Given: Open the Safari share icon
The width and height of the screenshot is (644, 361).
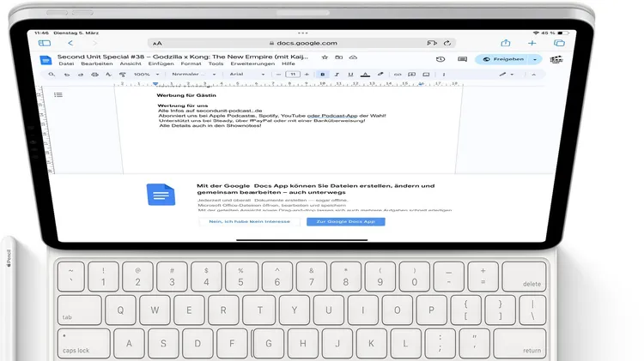Looking at the screenshot, I should click(x=506, y=43).
